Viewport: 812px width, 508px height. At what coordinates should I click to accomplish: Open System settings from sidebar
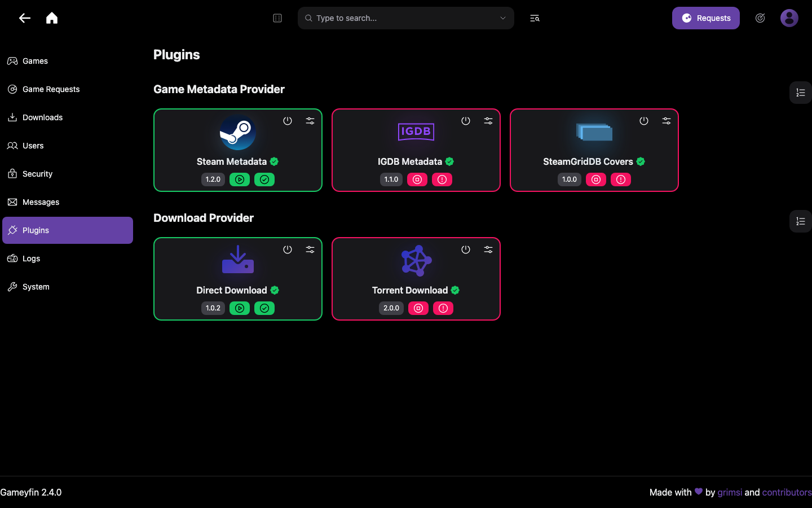68,287
